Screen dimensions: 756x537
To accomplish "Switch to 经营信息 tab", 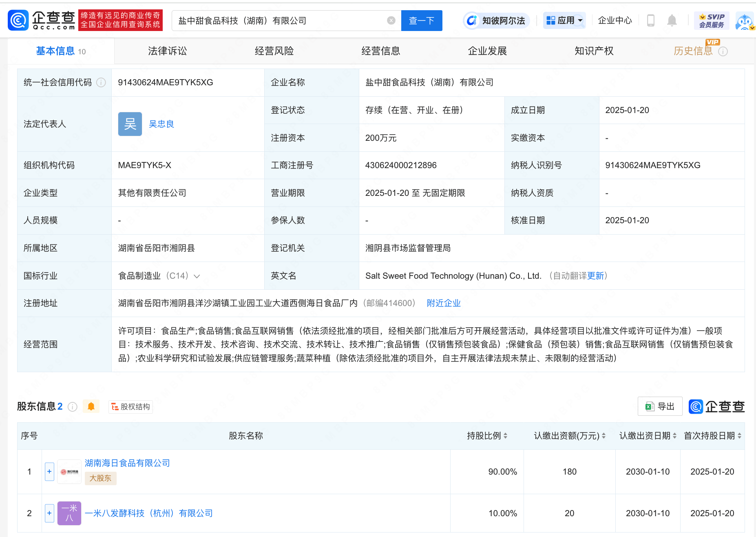I will [x=381, y=51].
